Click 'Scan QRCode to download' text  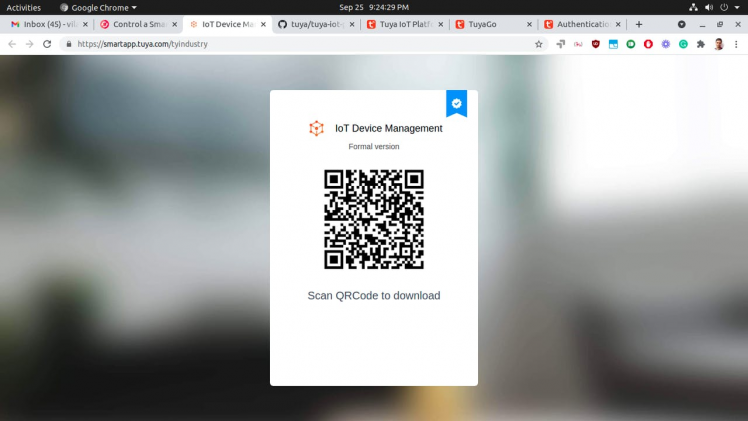click(374, 296)
